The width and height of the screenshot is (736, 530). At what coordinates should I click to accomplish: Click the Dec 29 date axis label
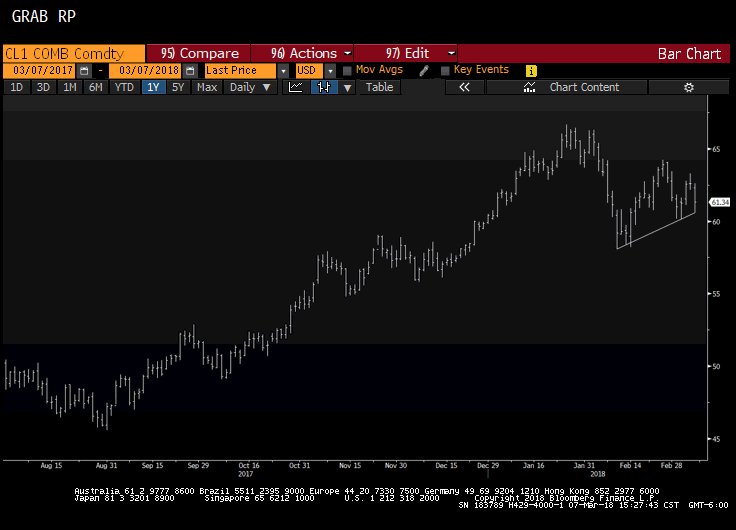pos(488,466)
